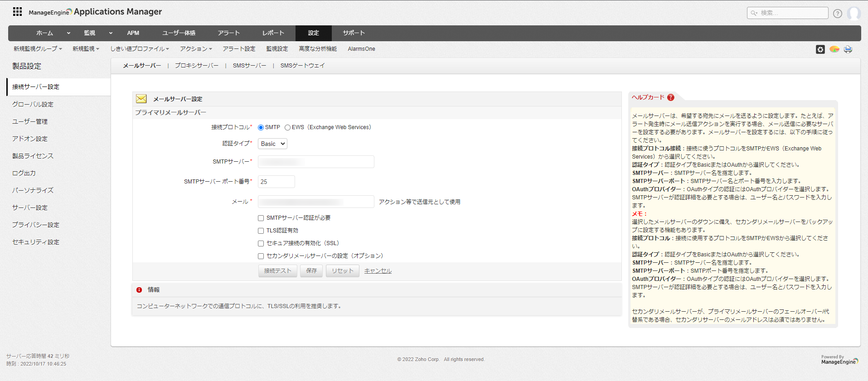Open the アクション dropdown
The image size is (868, 381).
click(196, 49)
